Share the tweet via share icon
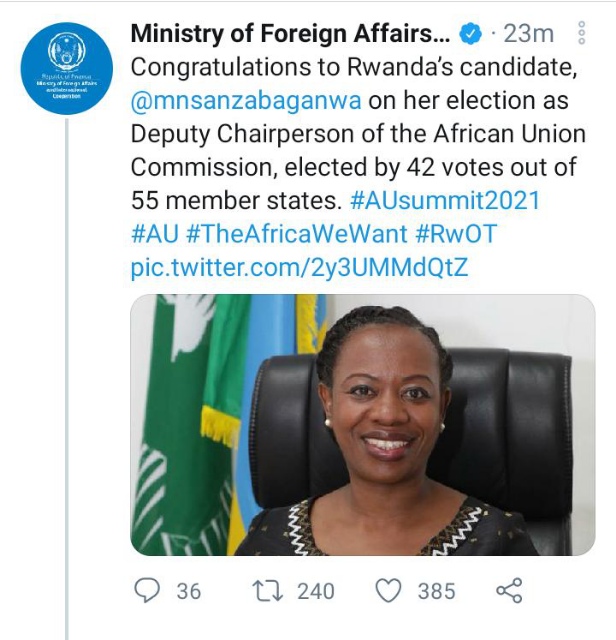The image size is (616, 640). click(510, 590)
